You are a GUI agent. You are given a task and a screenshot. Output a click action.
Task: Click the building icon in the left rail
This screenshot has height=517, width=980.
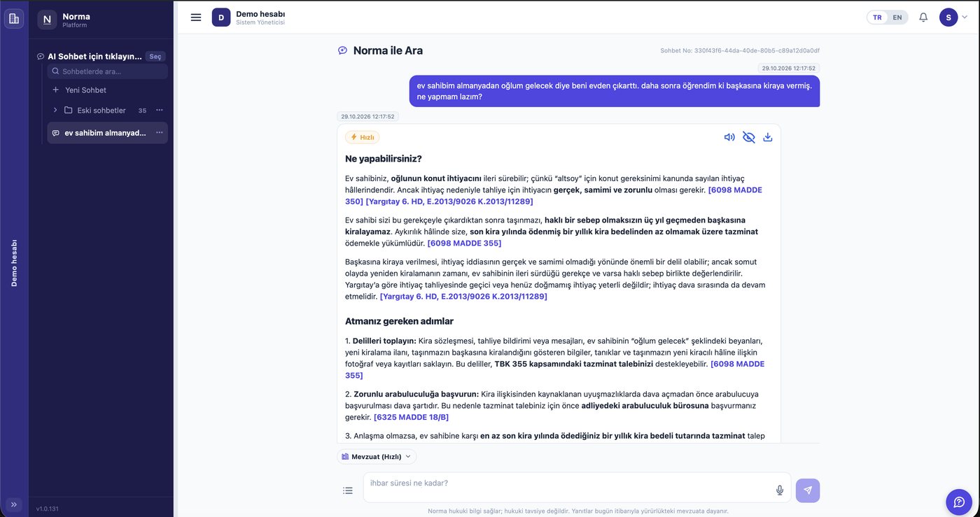14,18
